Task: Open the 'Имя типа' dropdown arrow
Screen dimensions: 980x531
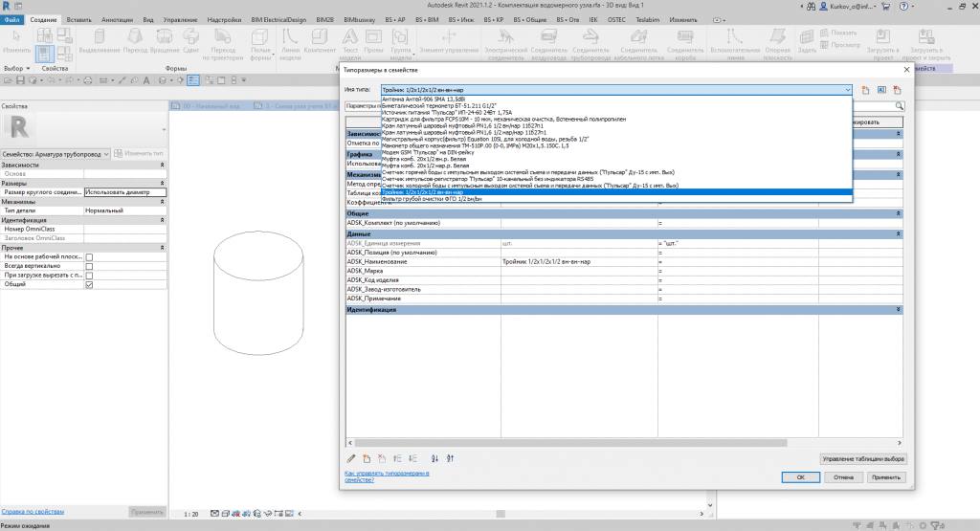Action: tap(848, 90)
